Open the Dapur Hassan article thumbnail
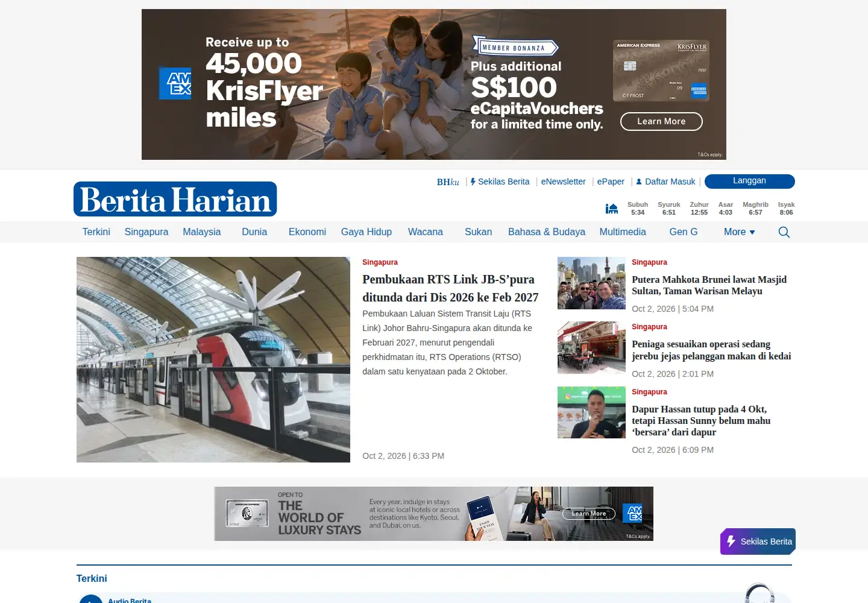This screenshot has width=868, height=603. pos(591,412)
